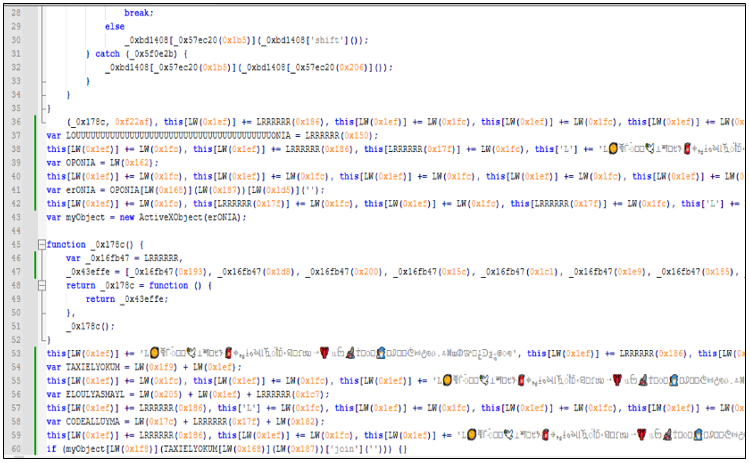Click line number 45 in the gutter
This screenshot has height=463, width=749.
16,245
